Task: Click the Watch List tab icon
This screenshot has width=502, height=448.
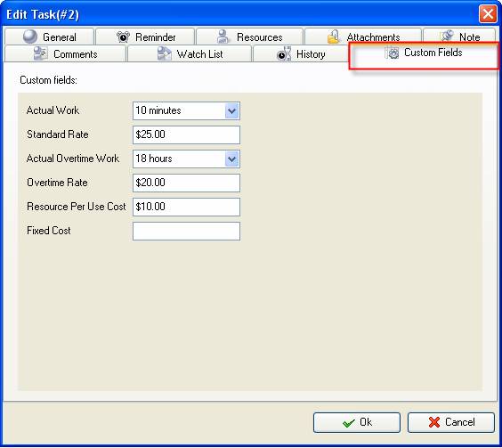Action: coord(165,53)
